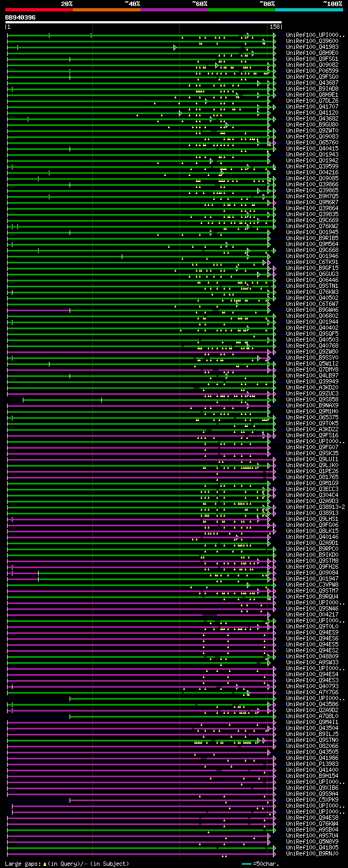The width and height of the screenshot is (348, 868).
Task: Click the UniRef100_C3VPW8 label
Action: click(x=312, y=585)
